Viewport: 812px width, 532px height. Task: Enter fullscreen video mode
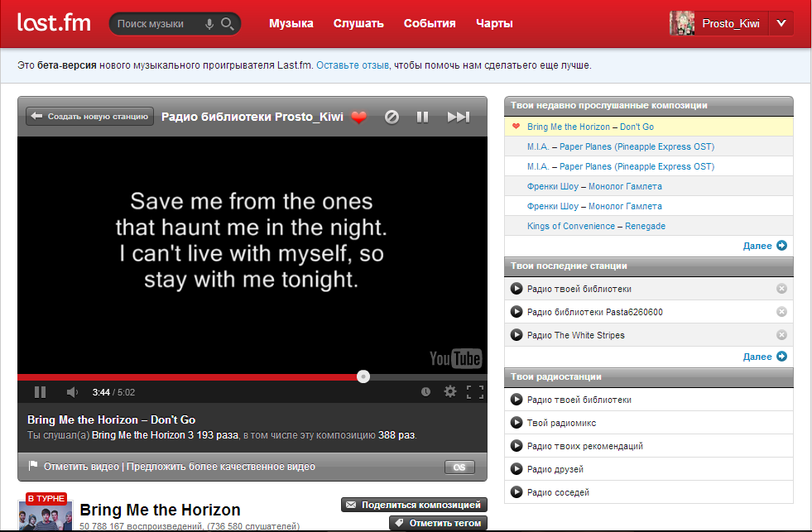[x=475, y=391]
